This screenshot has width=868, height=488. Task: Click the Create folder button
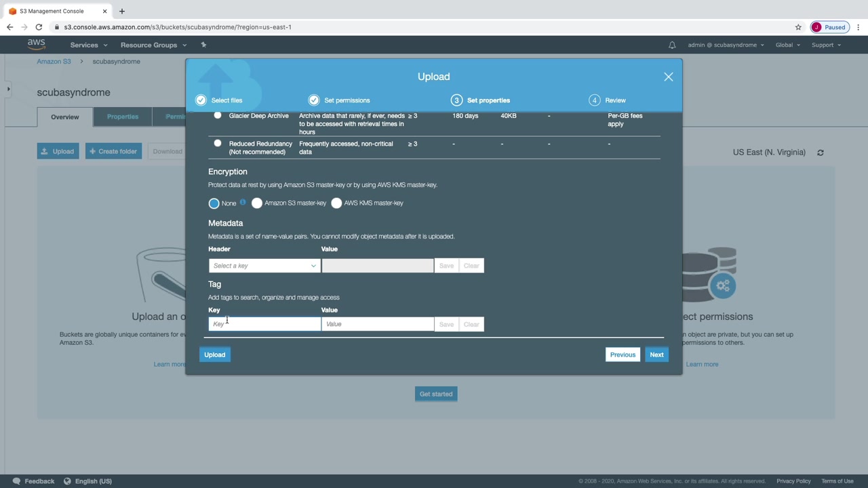point(113,151)
